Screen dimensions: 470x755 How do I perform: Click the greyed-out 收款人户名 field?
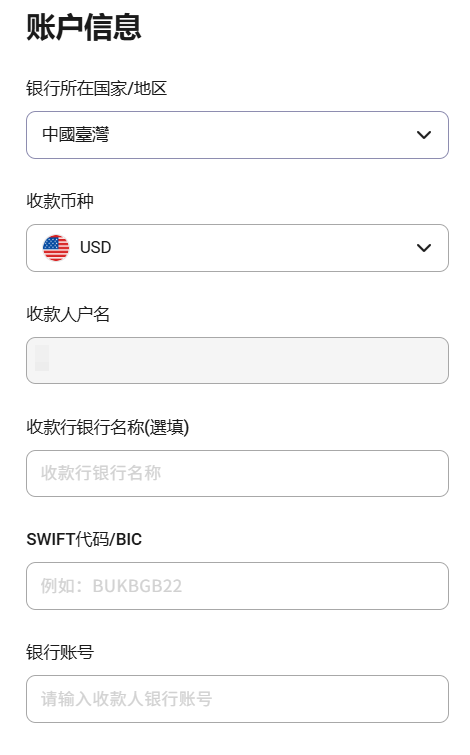click(x=237, y=361)
